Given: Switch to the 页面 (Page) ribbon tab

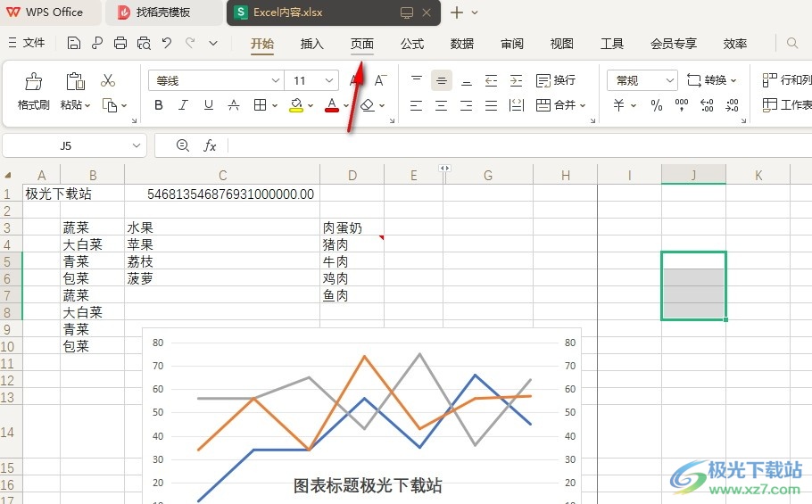Looking at the screenshot, I should tap(362, 44).
